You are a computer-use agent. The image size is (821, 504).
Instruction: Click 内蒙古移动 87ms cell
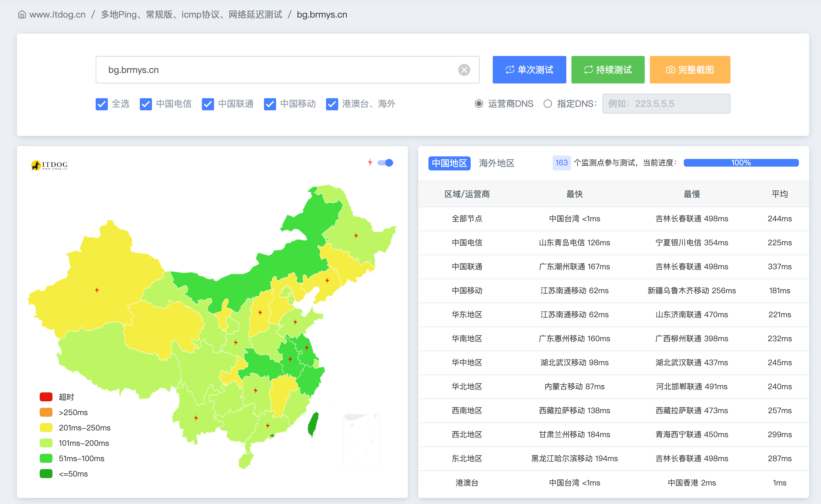coord(575,387)
